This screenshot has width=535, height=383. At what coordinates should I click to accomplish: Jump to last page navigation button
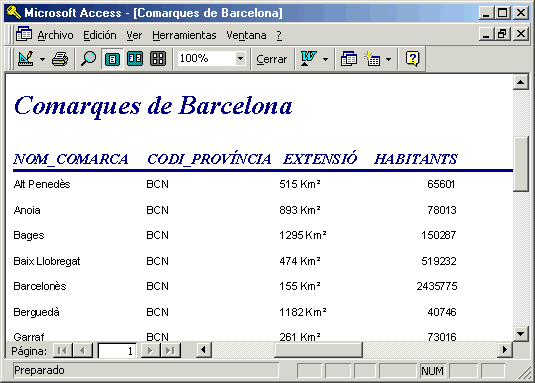(x=170, y=350)
